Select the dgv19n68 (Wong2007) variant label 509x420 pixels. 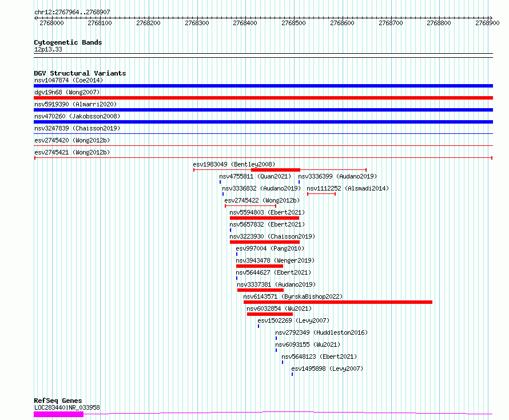click(x=67, y=92)
